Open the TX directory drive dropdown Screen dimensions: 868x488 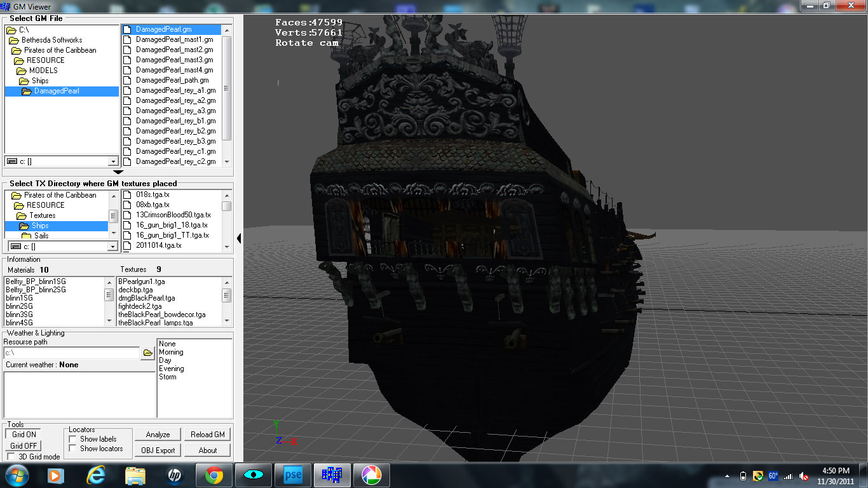click(x=112, y=247)
